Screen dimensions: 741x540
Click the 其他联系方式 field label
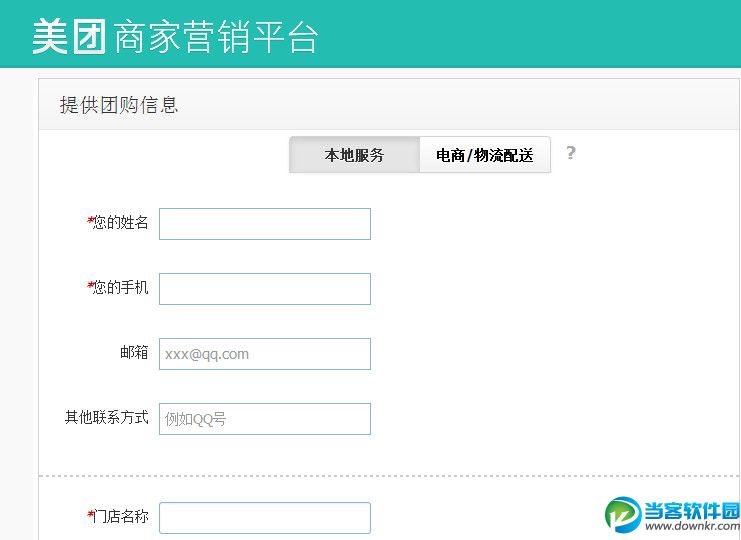coord(107,417)
